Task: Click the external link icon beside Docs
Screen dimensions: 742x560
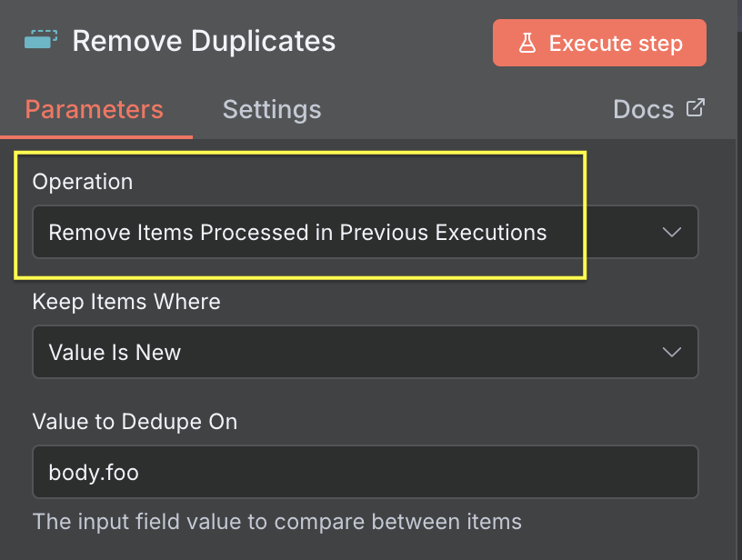Action: [x=696, y=108]
